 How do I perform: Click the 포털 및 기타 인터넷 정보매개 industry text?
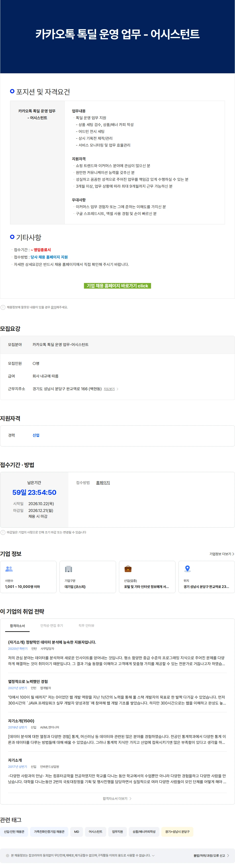[146, 587]
